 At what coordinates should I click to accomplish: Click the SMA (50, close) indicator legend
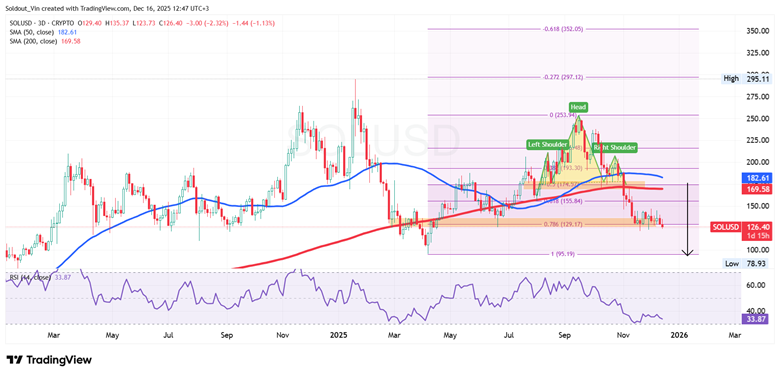pos(44,32)
